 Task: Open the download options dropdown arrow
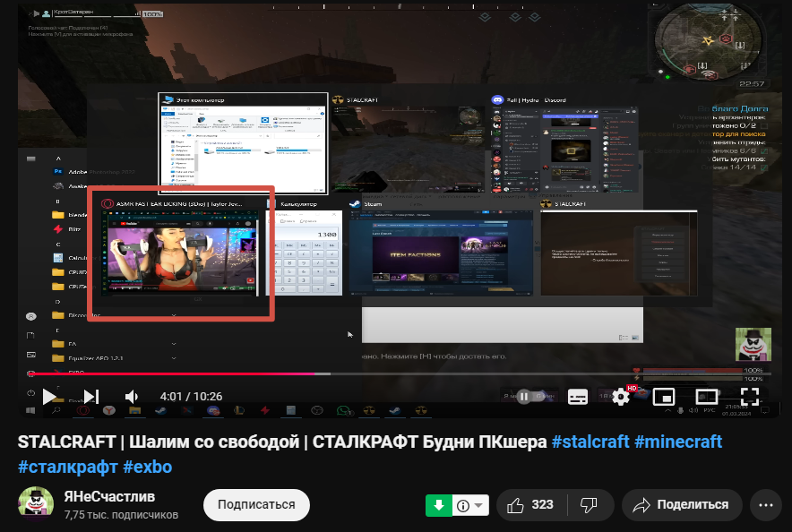click(x=478, y=505)
